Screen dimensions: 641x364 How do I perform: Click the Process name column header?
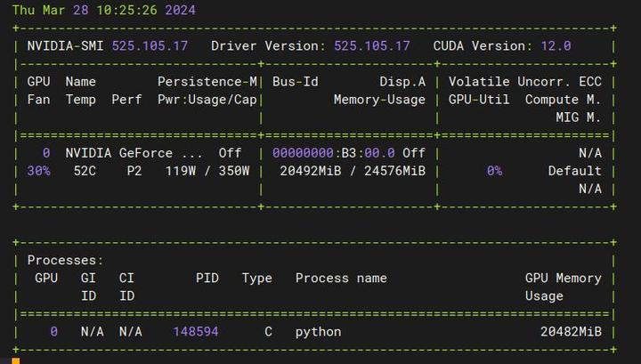(341, 278)
